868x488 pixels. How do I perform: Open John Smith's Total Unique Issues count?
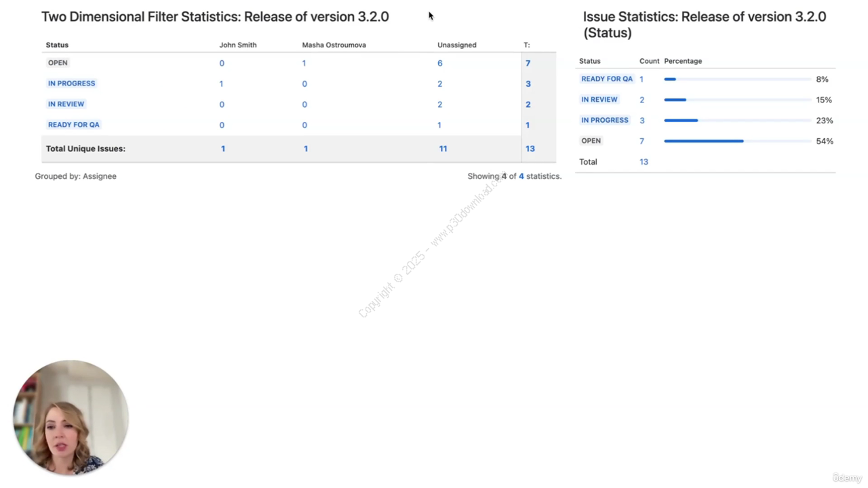223,148
